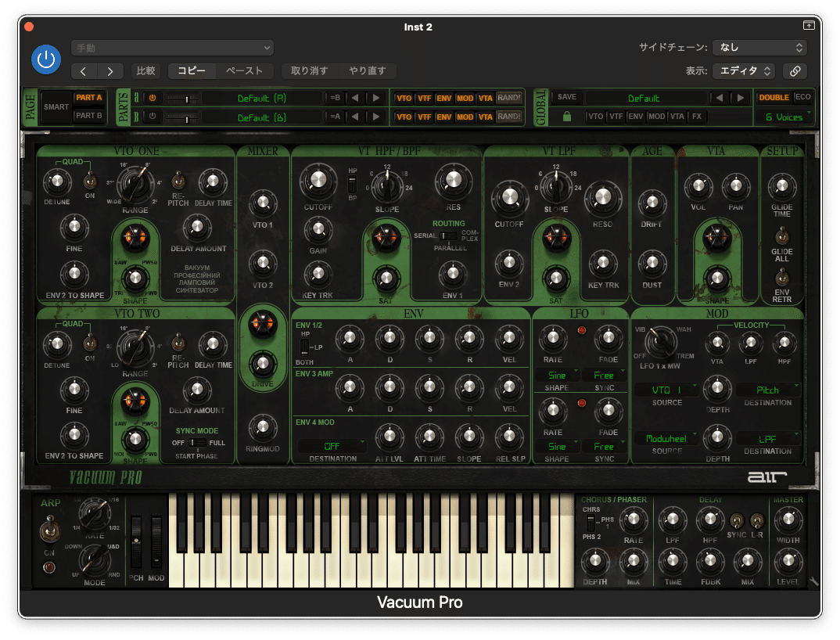
Task: Select Part A ENV section tab
Action: (444, 98)
